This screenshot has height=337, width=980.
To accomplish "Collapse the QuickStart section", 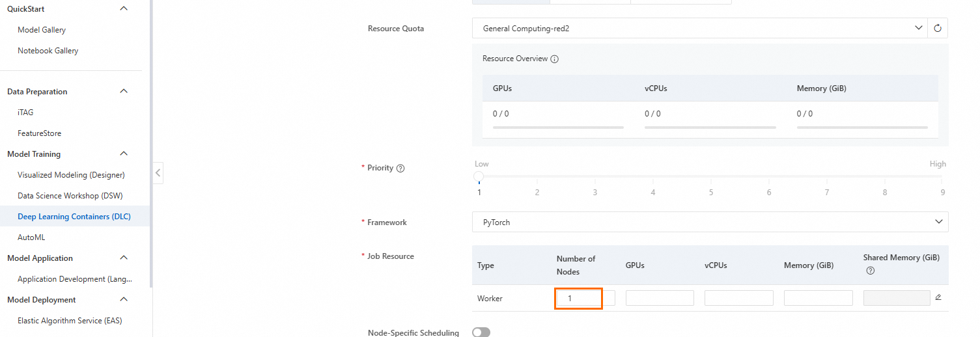I will coord(124,9).
